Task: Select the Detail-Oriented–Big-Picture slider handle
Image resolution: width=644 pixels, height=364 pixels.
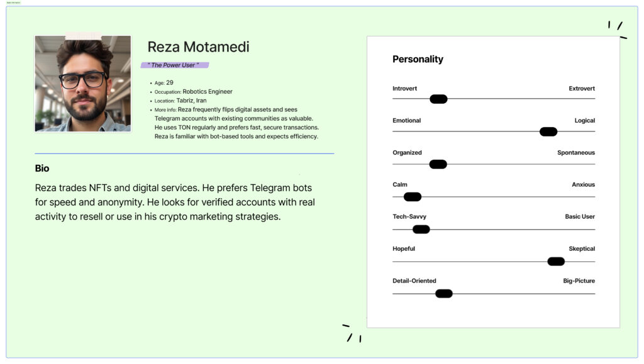Action: click(444, 294)
